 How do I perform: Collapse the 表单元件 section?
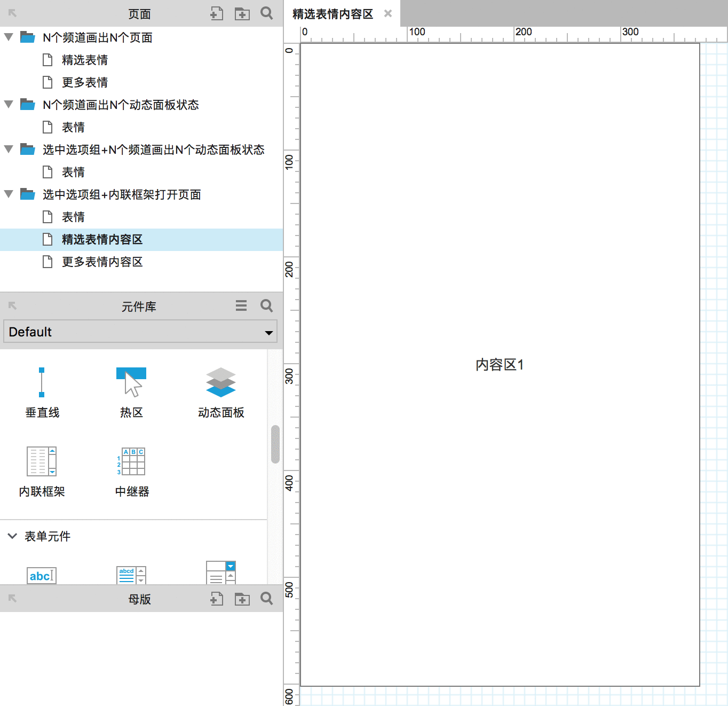(x=12, y=536)
